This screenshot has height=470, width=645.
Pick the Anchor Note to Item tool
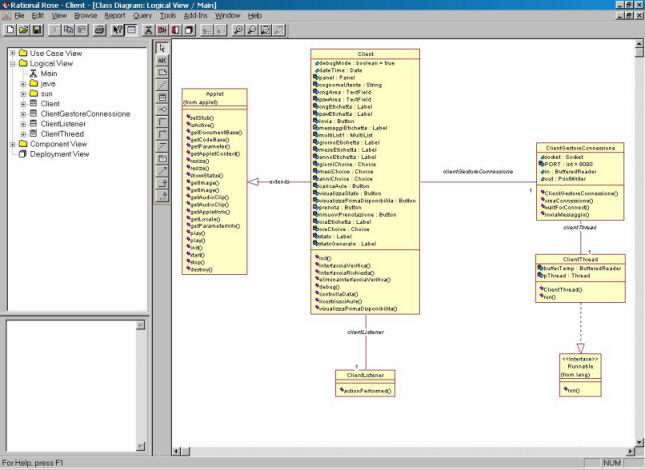pos(162,85)
